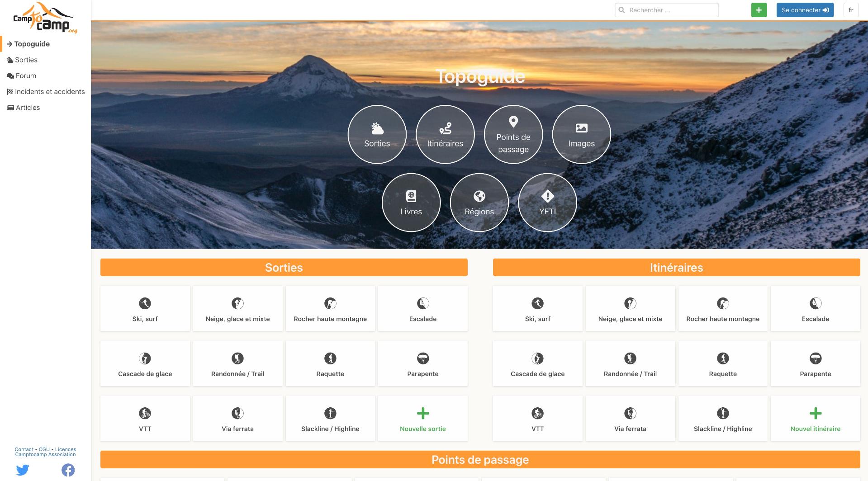Open the Camptocamp Association link
Image resolution: width=868 pixels, height=481 pixels.
(45, 454)
